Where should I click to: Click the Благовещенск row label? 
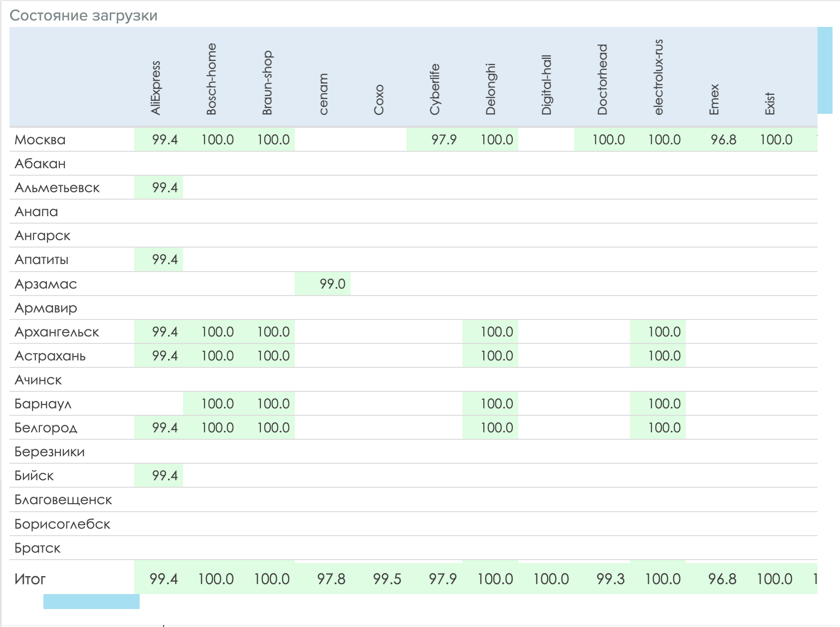[x=63, y=500]
